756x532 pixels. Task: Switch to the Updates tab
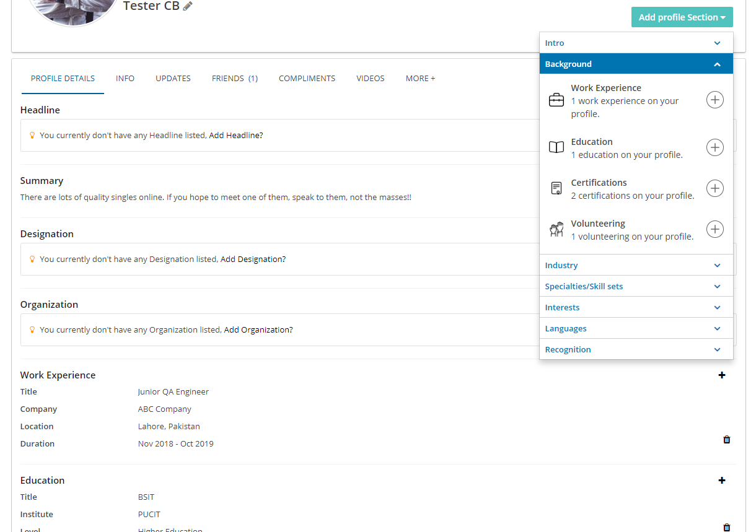click(173, 79)
